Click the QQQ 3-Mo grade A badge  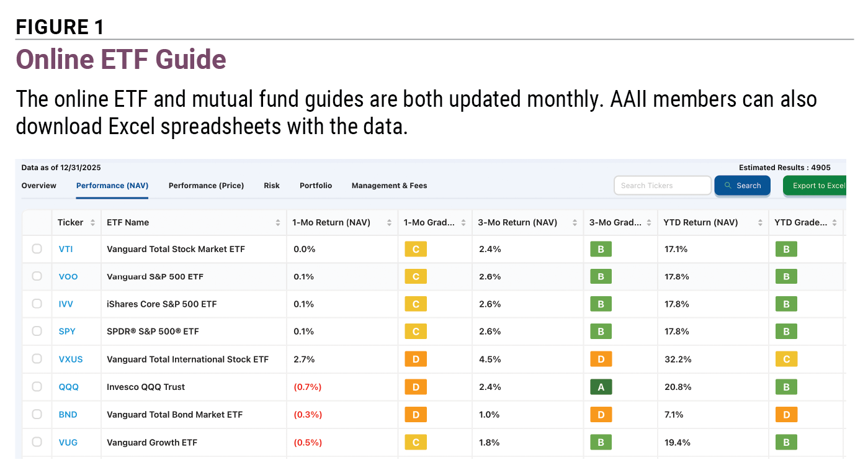[601, 387]
